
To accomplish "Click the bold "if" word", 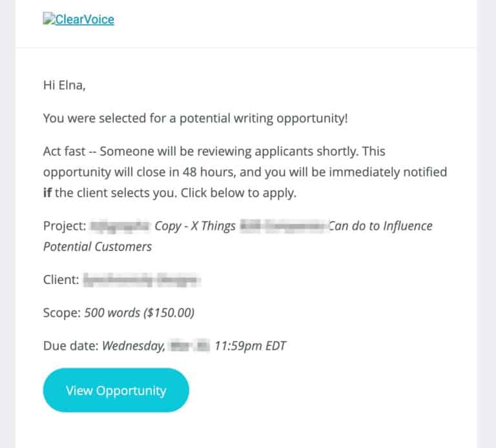I will pos(48,193).
